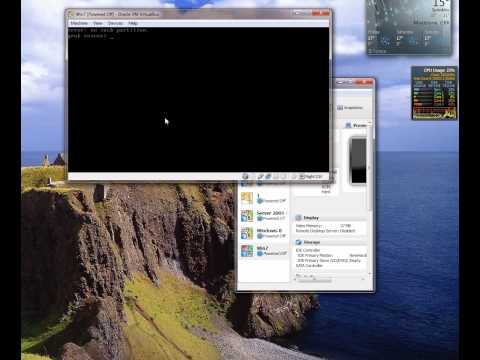Click the CPU Usage desktop gadget
This screenshot has height=360, width=480.
(434, 93)
